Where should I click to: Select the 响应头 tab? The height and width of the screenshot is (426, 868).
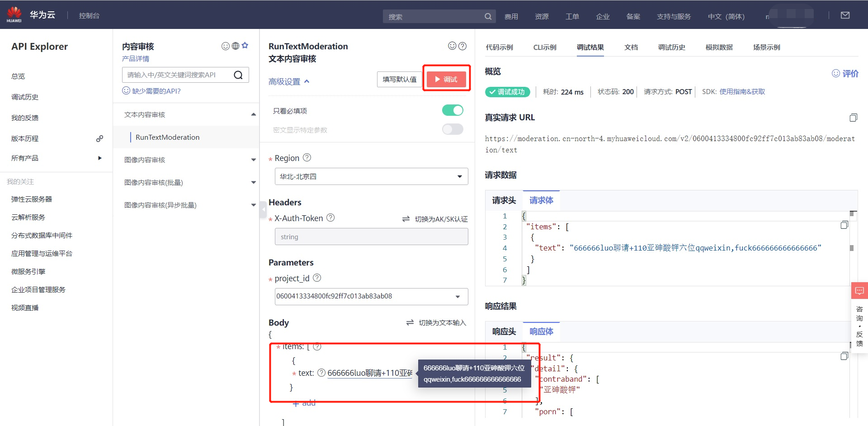pos(504,331)
